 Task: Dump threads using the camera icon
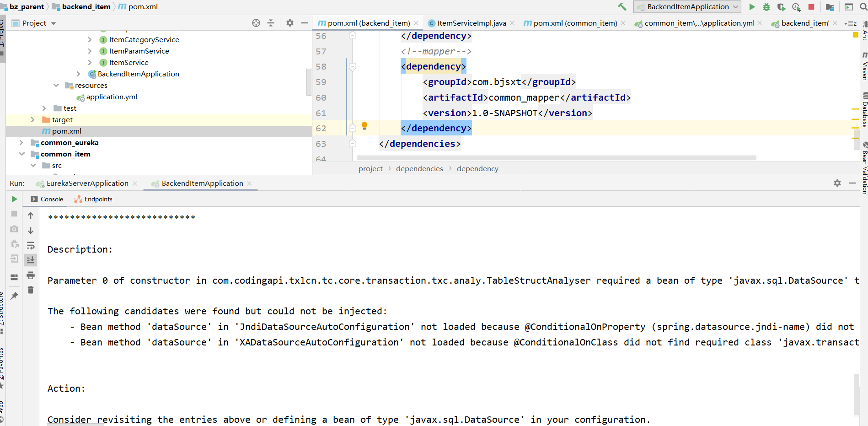[x=14, y=229]
